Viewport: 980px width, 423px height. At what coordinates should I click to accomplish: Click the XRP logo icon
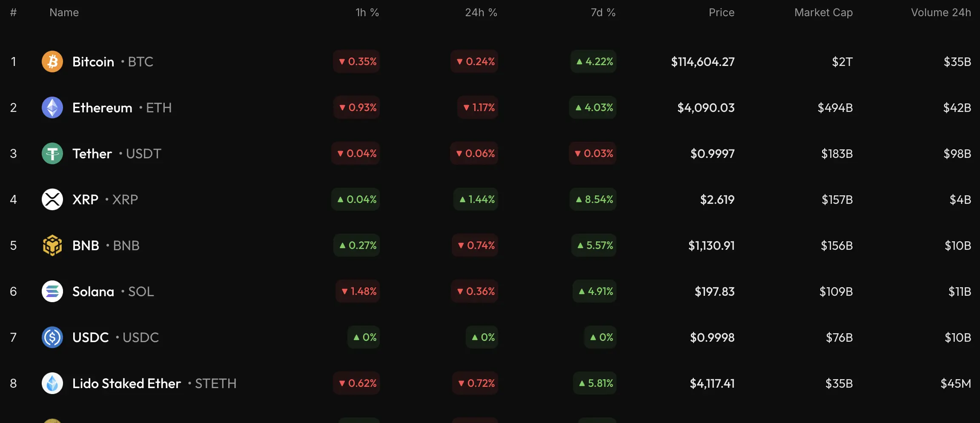coord(52,200)
